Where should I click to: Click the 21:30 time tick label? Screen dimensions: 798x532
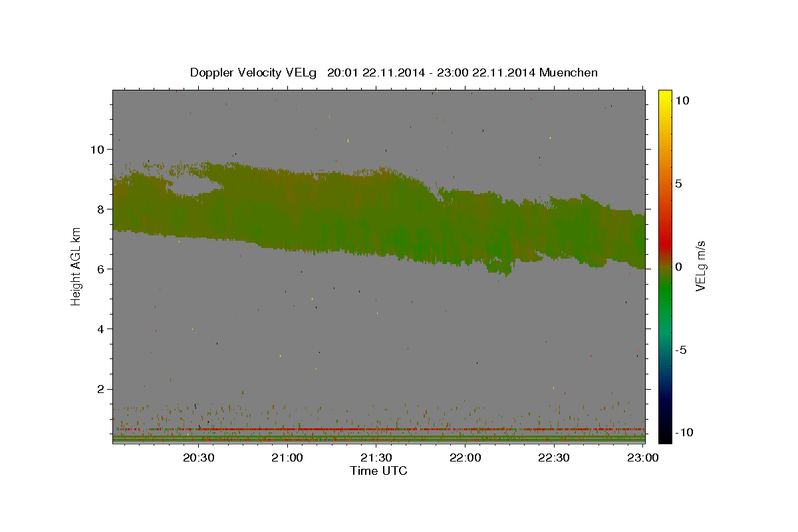pos(376,458)
